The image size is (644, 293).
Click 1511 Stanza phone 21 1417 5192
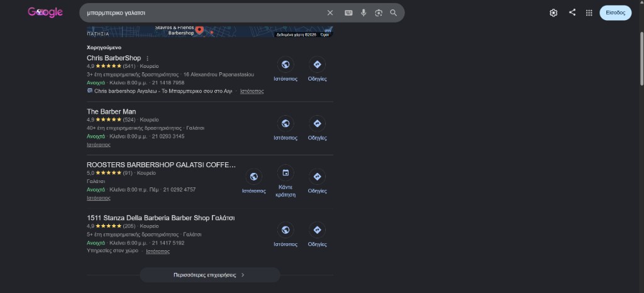click(168, 243)
